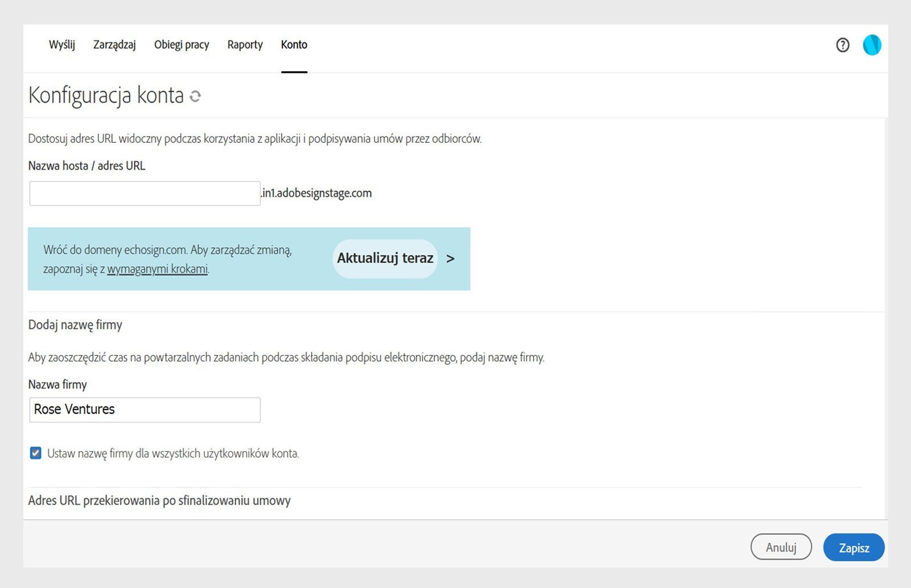Save settings with the Zapisz button
The width and height of the screenshot is (911, 588).
(x=853, y=547)
